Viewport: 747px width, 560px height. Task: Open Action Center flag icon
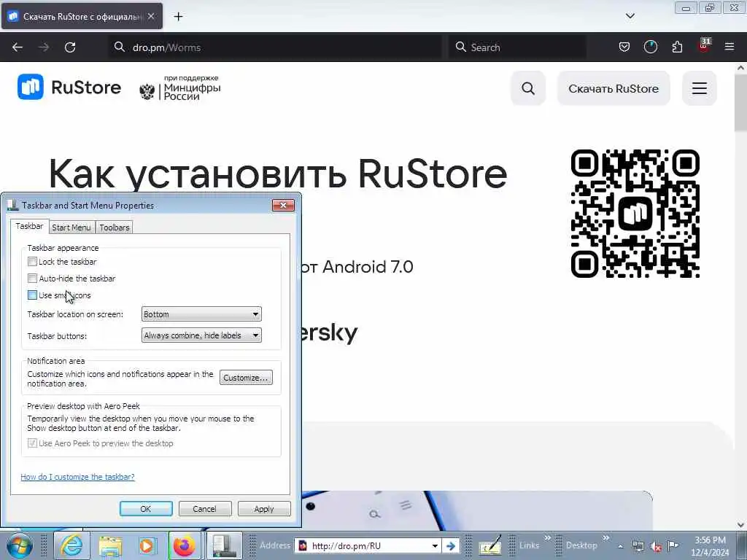coord(673,545)
